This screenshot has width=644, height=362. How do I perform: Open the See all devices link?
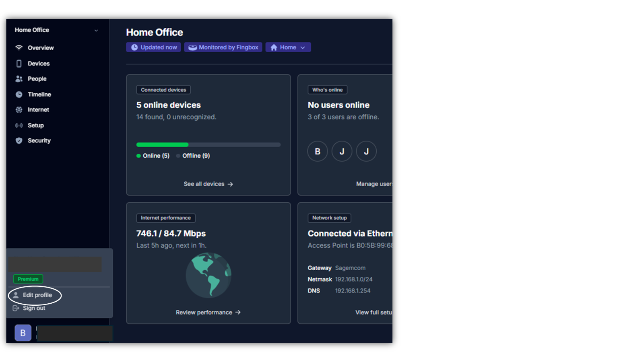tap(208, 184)
